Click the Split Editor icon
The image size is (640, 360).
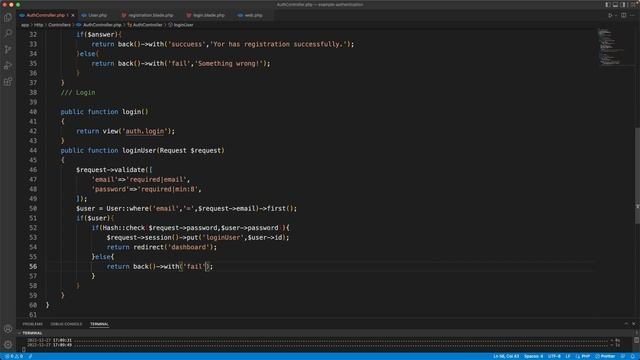point(624,16)
